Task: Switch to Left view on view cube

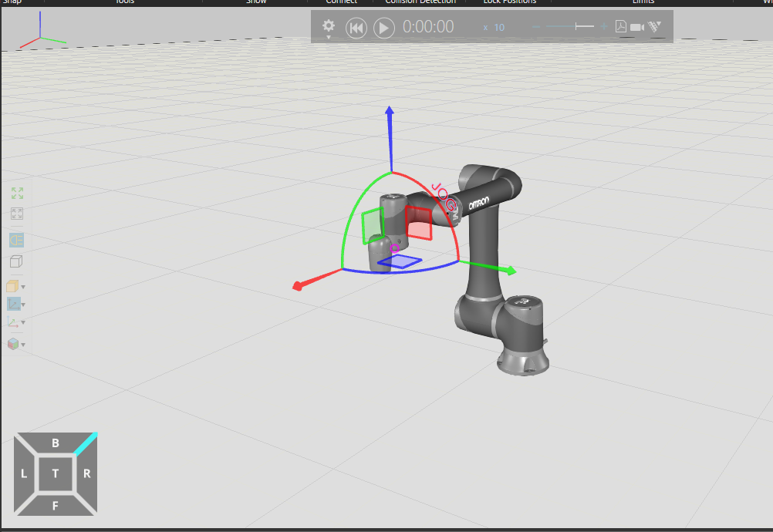Action: click(24, 474)
